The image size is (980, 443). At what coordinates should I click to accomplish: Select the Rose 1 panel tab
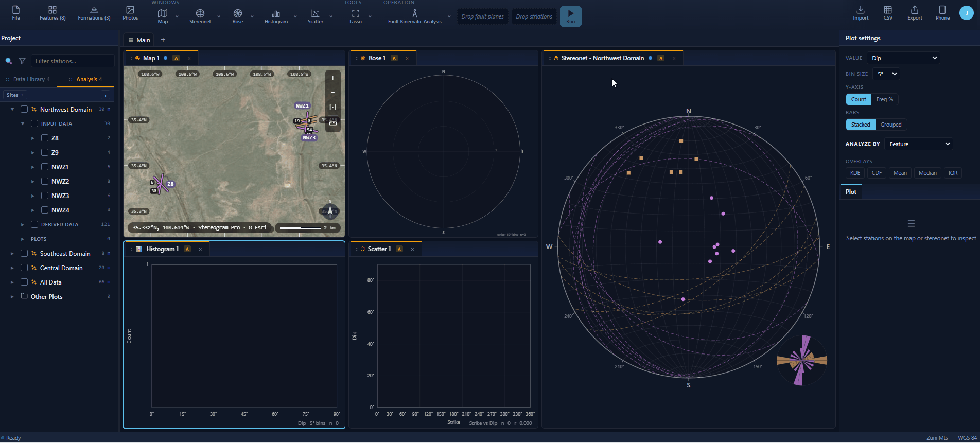coord(383,58)
